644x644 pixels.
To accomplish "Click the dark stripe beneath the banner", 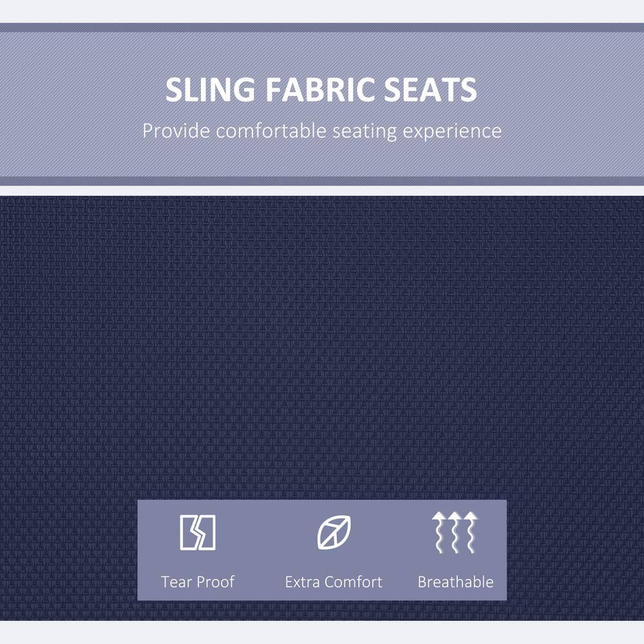I will (x=322, y=181).
